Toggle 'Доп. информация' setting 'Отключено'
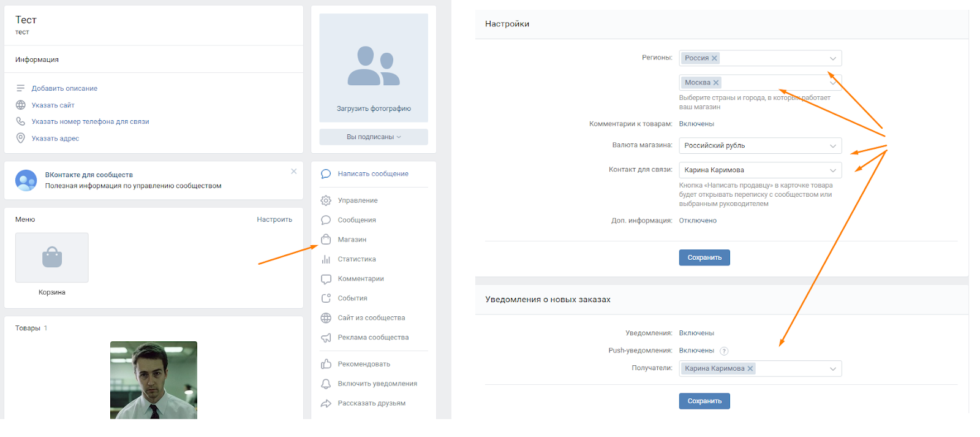The image size is (980, 437). coord(698,221)
